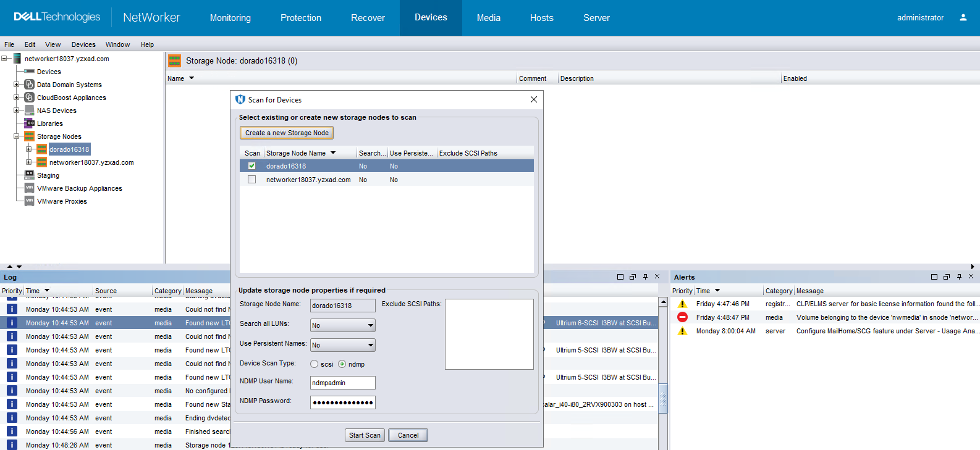Viewport: 980px width, 450px height.
Task: Click the dorado16318 storage node icon
Action: coord(41,149)
